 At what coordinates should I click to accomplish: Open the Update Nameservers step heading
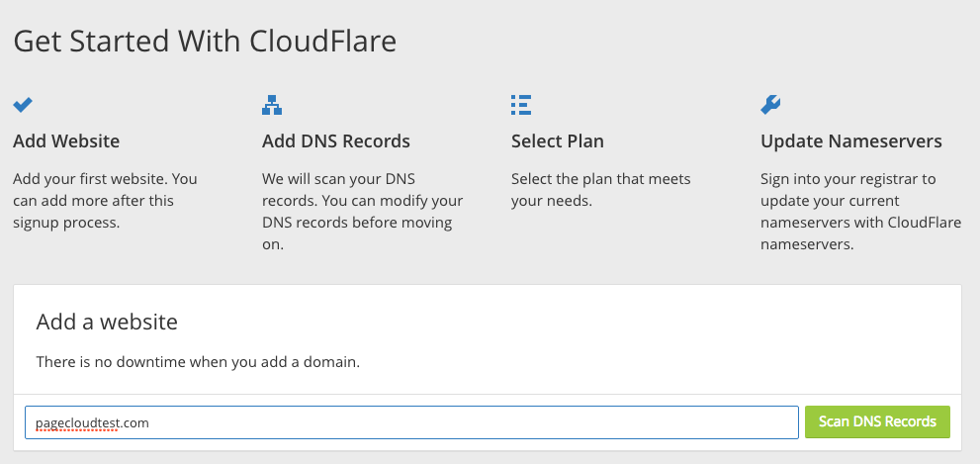click(x=850, y=141)
